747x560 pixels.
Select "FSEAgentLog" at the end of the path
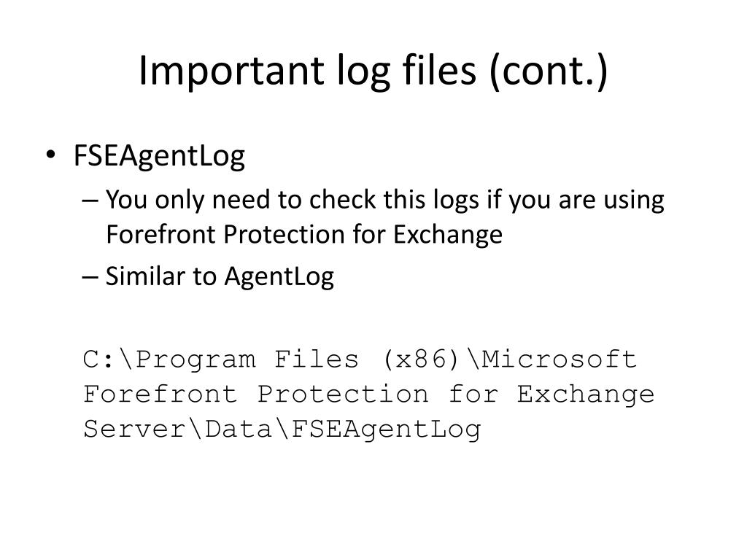tap(386, 430)
